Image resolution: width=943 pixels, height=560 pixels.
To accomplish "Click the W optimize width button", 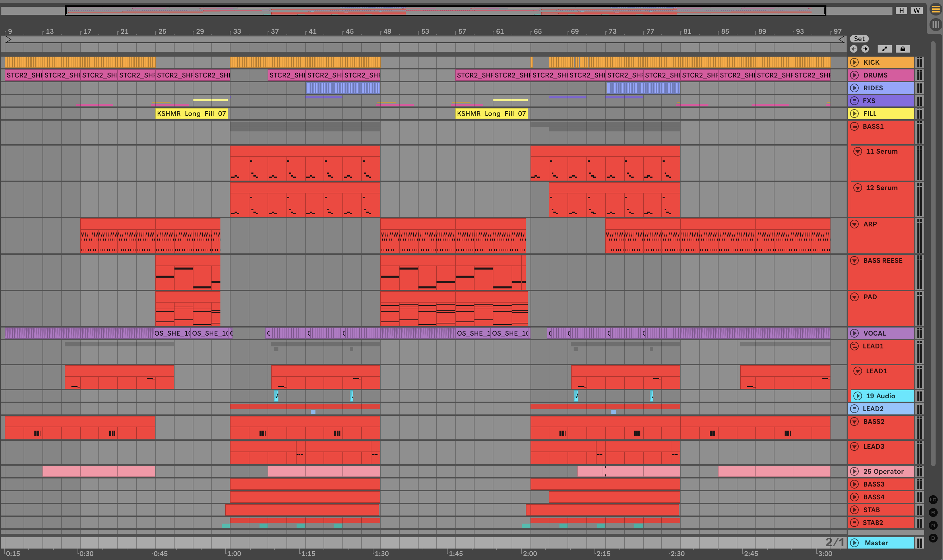I will [x=916, y=10].
